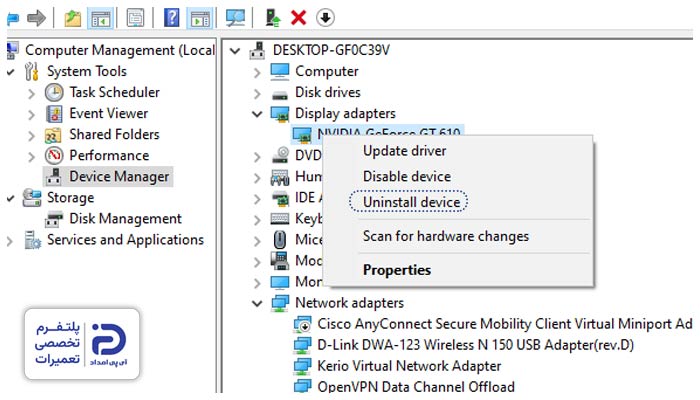Toggle the Show/Hide Action Pane icon
The width and height of the screenshot is (700, 400).
tap(200, 18)
